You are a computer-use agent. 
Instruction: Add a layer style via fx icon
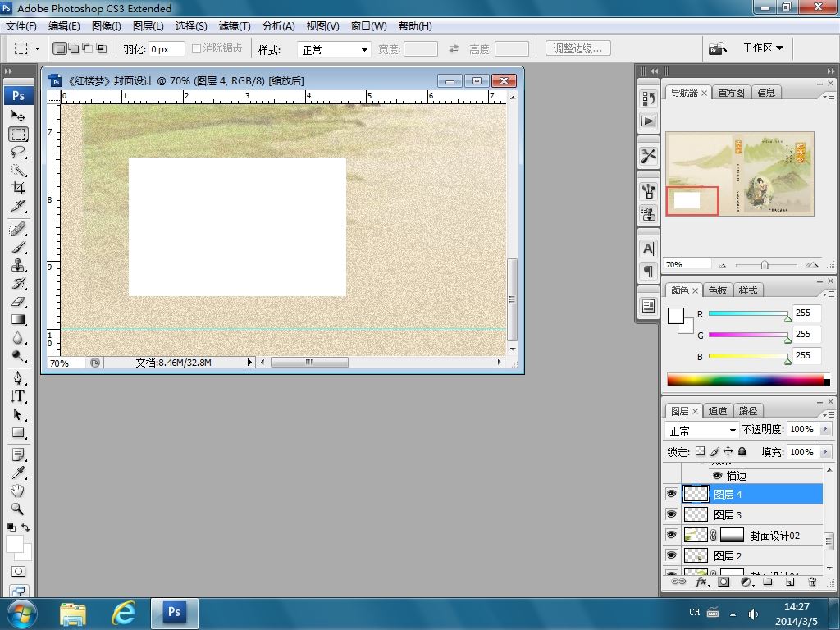point(701,582)
